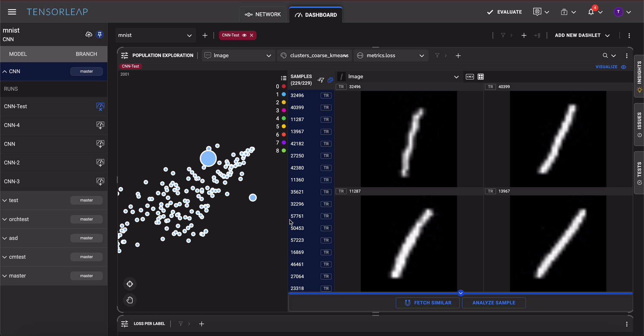Switch to the NETWORK tab
This screenshot has width=644, height=336.
[x=263, y=15]
